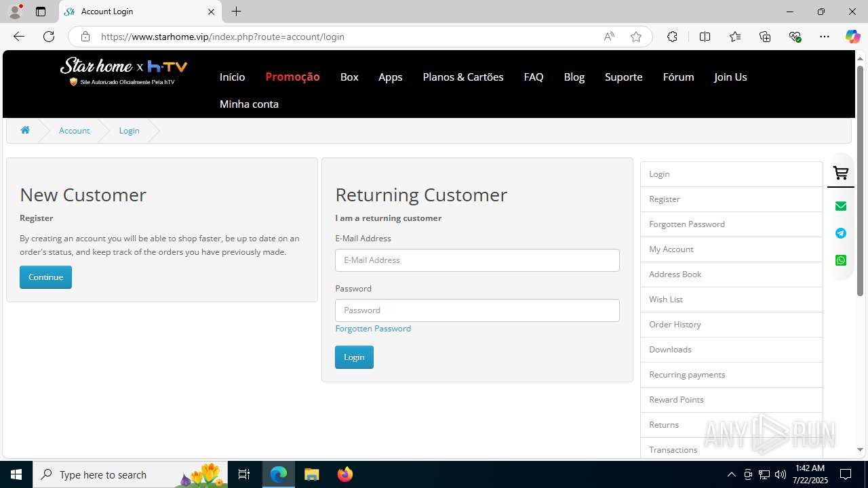Open Task View on taskbar
This screenshot has height=488, width=868.
(244, 474)
